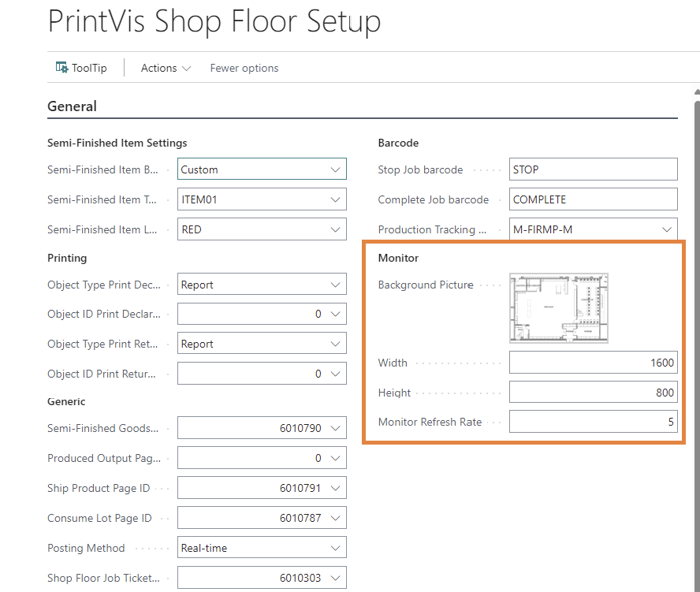Click the Ship Product Page ID value 6010791

pyautogui.click(x=300, y=488)
